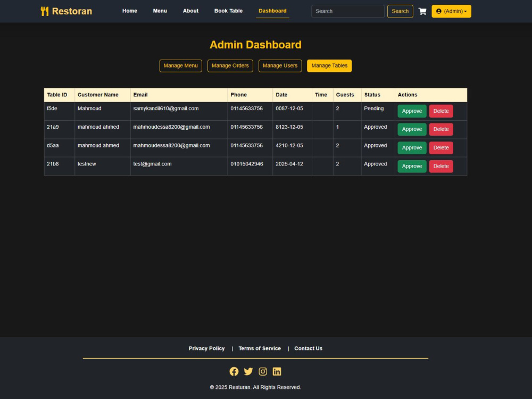Delete the testnew reservation 21b8

[x=440, y=166]
